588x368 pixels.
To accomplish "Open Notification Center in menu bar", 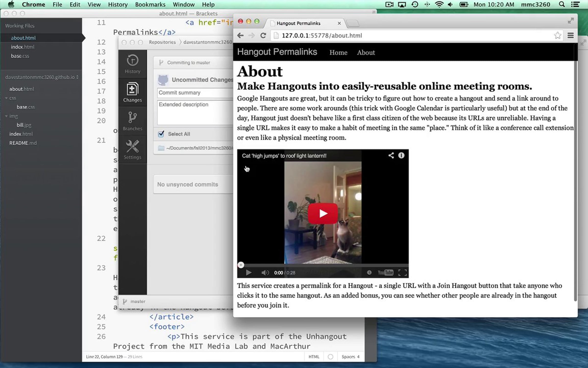I will (575, 4).
